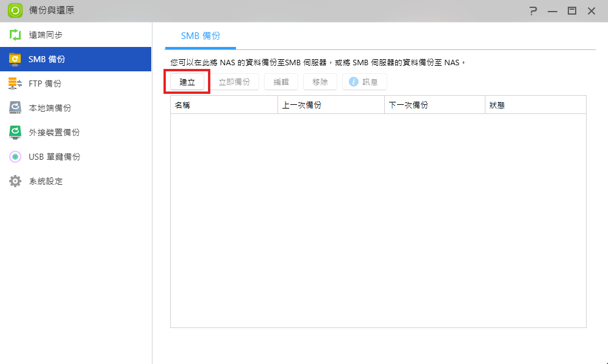Click the 立即備份 button
Screen dimensions: 608x364
pos(234,82)
